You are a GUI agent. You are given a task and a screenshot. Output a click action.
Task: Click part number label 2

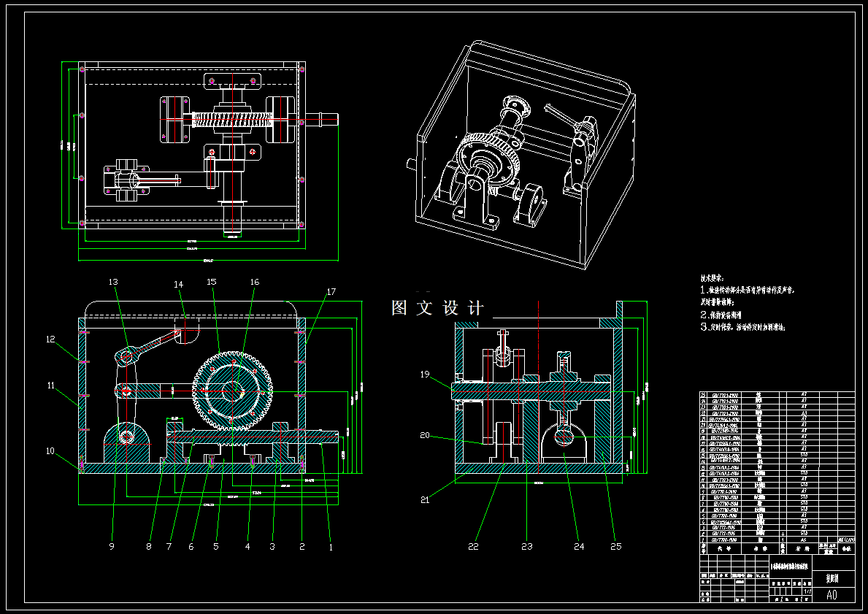[302, 546]
